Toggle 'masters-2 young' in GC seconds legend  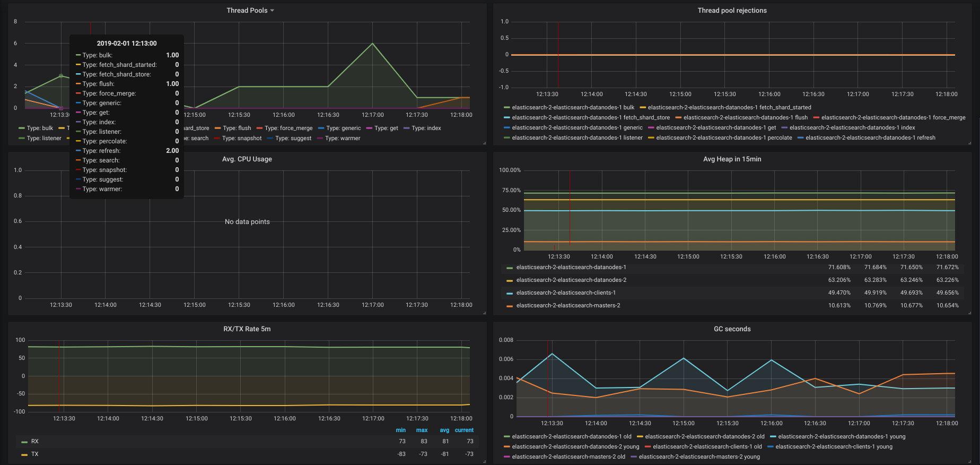coord(699,457)
